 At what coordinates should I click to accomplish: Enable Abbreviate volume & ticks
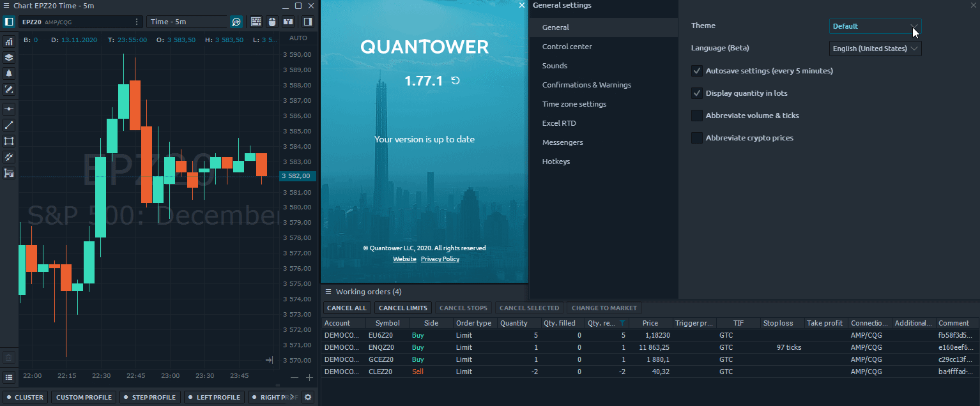(x=697, y=116)
